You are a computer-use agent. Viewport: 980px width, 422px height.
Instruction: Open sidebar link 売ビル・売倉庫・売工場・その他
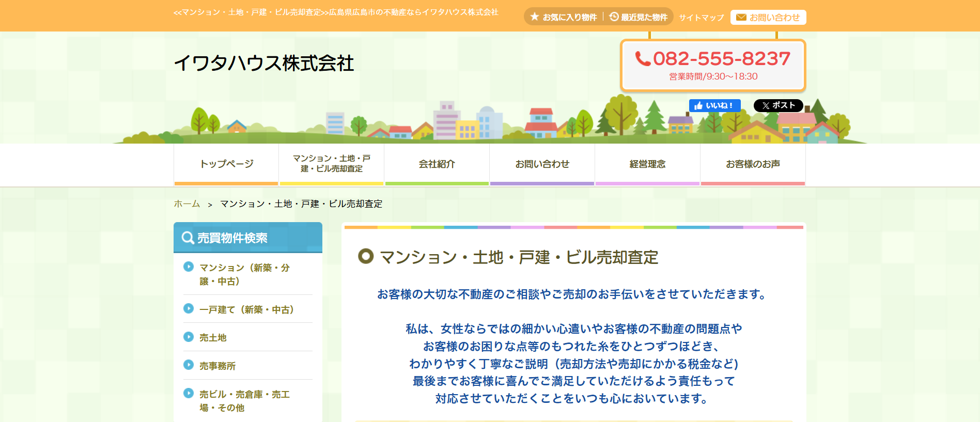click(245, 401)
